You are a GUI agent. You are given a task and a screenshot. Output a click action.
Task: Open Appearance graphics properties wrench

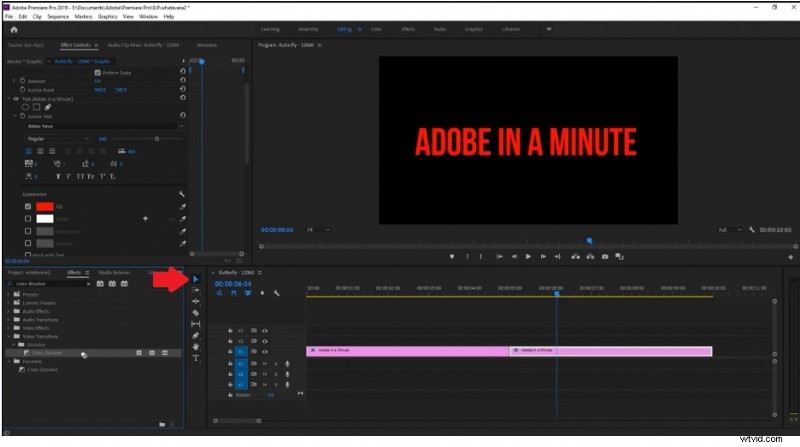[181, 194]
